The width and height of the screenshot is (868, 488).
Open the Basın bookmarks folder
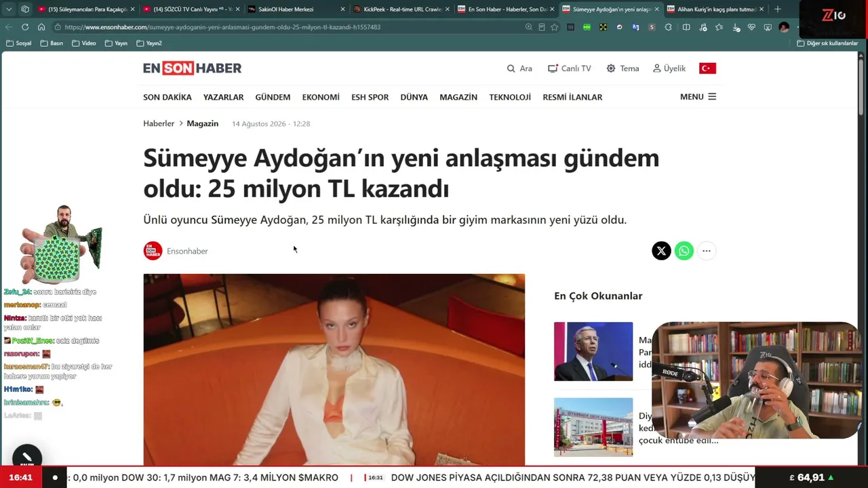pyautogui.click(x=52, y=43)
